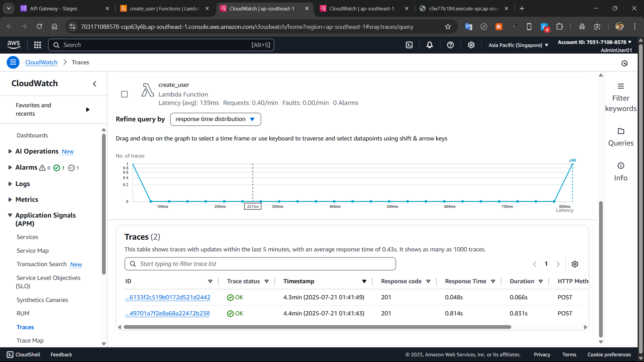Open Transaction Search in the sidebar

click(42, 264)
